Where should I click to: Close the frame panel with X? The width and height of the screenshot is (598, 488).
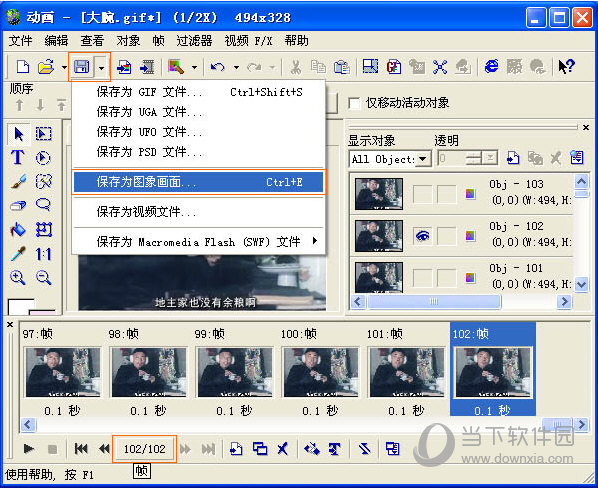click(x=10, y=324)
